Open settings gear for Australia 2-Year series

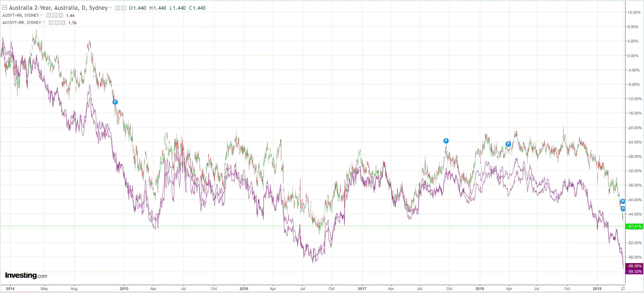coord(124,8)
